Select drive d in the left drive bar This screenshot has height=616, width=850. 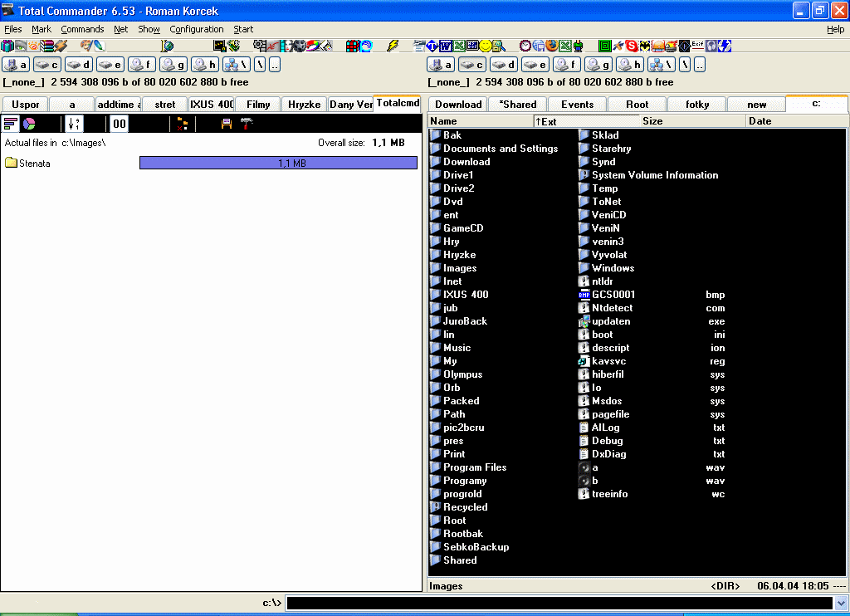81,65
